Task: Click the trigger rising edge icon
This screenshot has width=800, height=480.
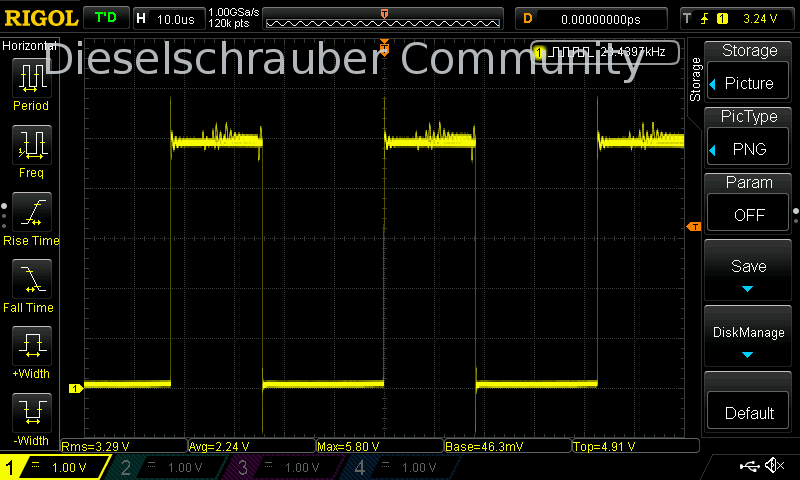Action: point(705,19)
